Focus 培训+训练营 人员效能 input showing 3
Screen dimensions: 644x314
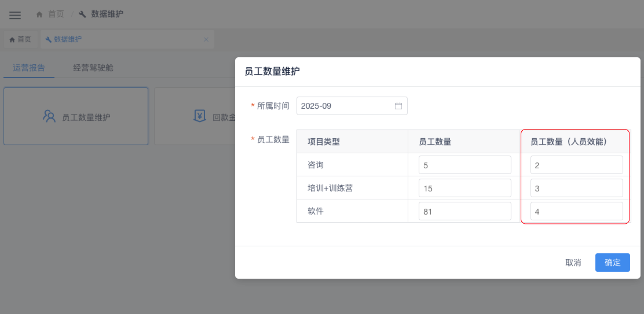click(x=576, y=188)
